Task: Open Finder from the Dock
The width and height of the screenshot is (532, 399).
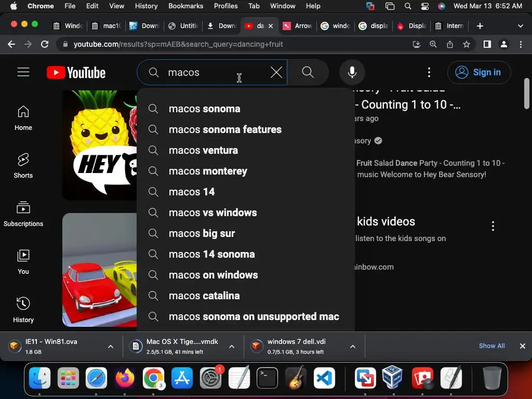Action: pyautogui.click(x=39, y=378)
